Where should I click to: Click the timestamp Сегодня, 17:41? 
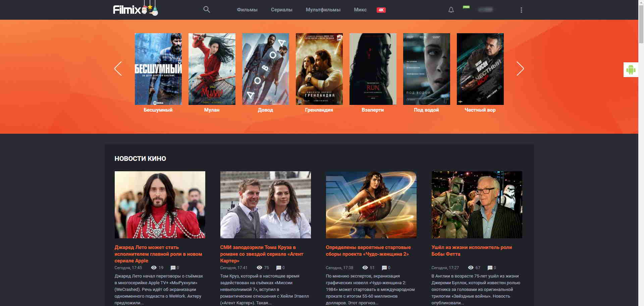tap(234, 268)
